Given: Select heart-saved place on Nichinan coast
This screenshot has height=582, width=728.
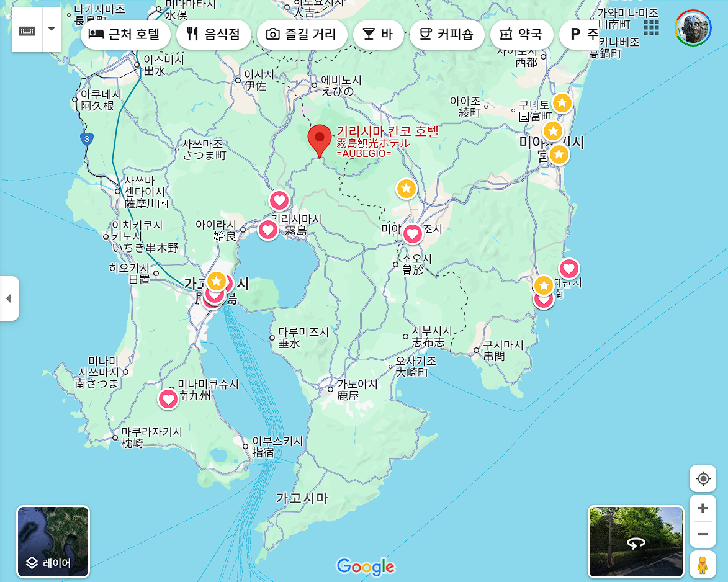Looking at the screenshot, I should point(568,269).
